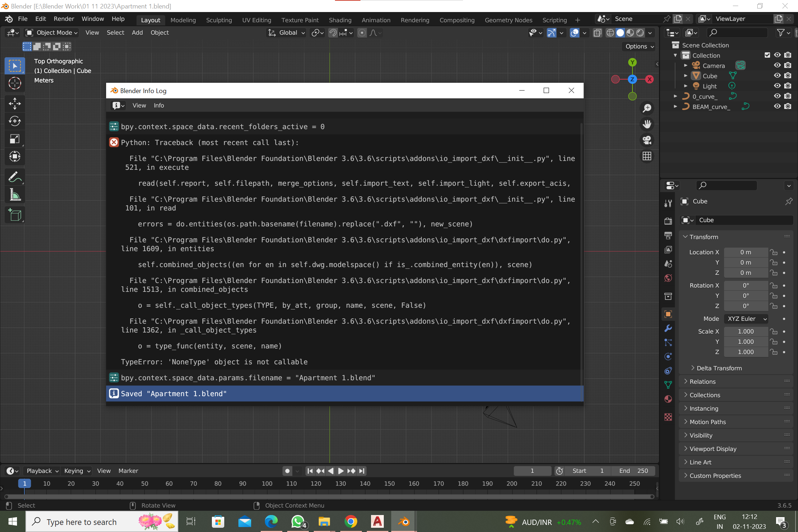The image size is (798, 532).
Task: Open Playback popover in timeline
Action: point(42,471)
